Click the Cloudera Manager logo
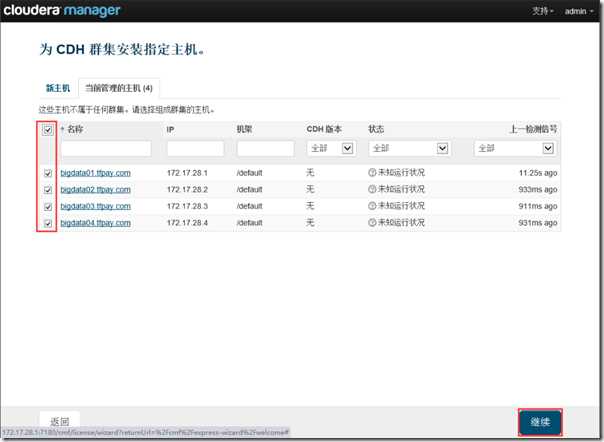The width and height of the screenshot is (604, 442). click(x=62, y=10)
